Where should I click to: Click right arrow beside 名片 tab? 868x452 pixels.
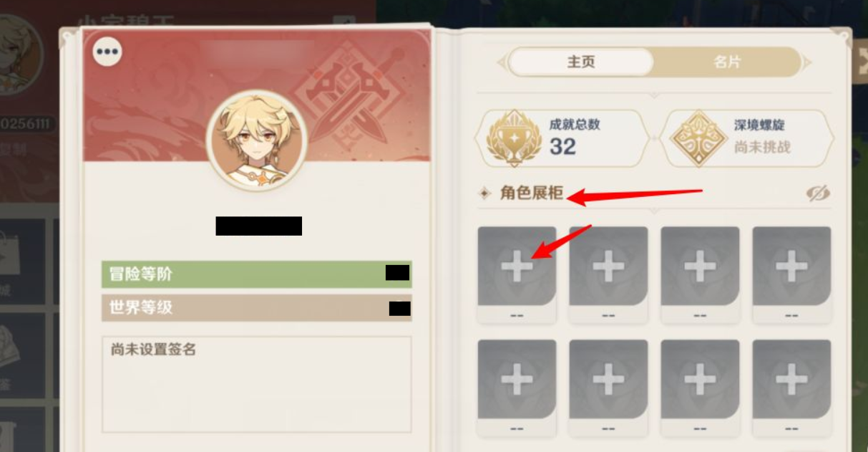807,62
